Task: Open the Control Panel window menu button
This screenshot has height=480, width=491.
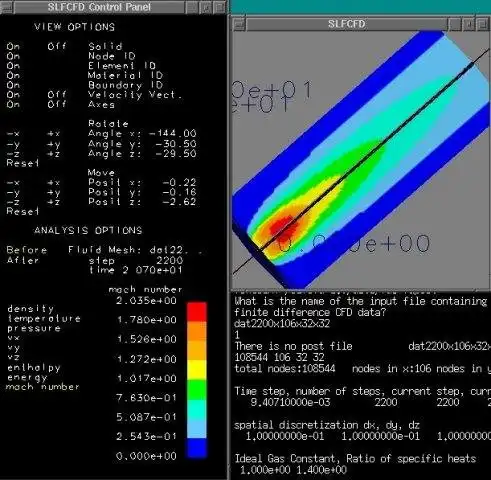Action: coord(7,7)
